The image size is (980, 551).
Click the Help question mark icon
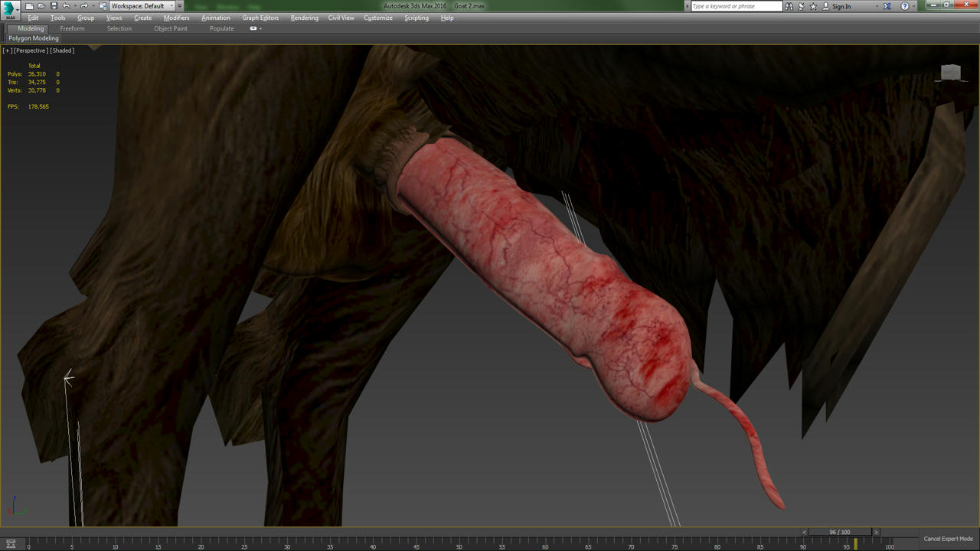[905, 6]
